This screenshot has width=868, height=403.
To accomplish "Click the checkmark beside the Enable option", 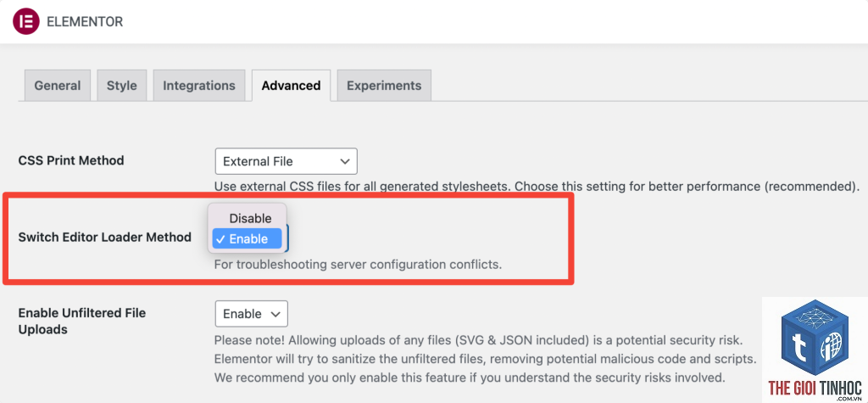I will click(220, 239).
